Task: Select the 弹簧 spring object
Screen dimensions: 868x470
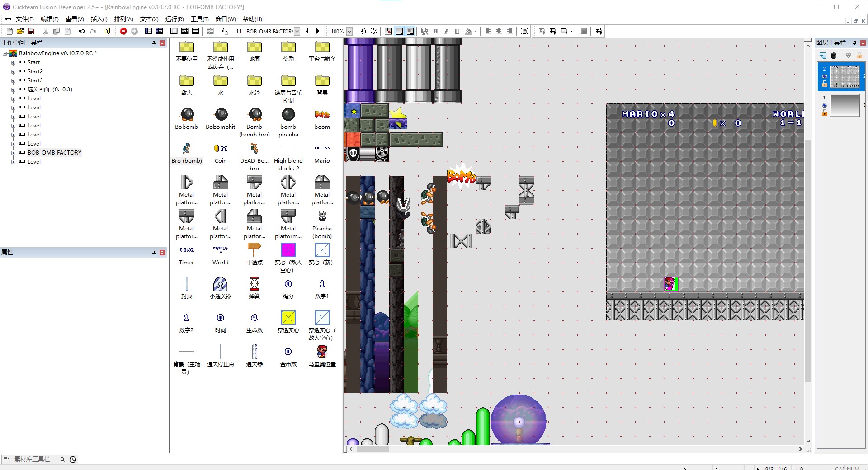Action: tap(255, 288)
